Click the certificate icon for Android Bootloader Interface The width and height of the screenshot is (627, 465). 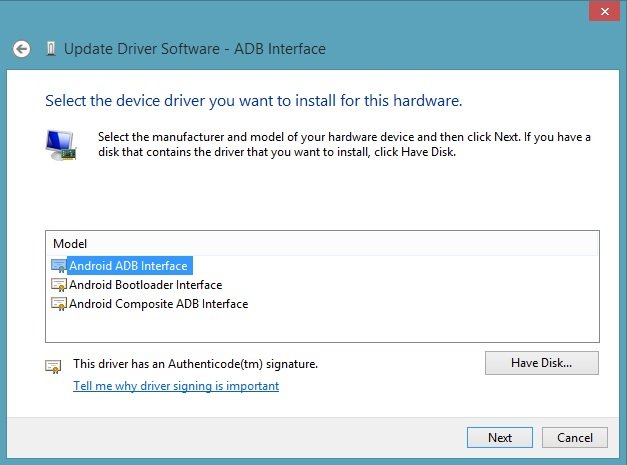coord(59,285)
